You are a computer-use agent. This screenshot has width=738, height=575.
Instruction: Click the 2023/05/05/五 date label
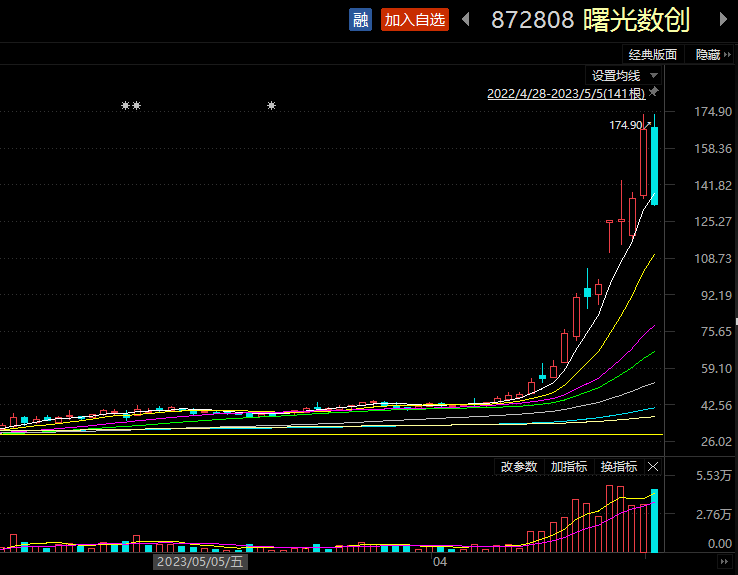(x=200, y=562)
